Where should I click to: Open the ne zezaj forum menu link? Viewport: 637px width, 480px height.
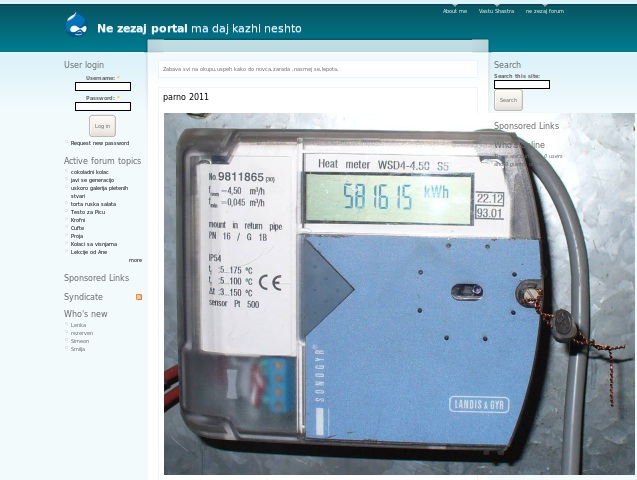tap(545, 11)
